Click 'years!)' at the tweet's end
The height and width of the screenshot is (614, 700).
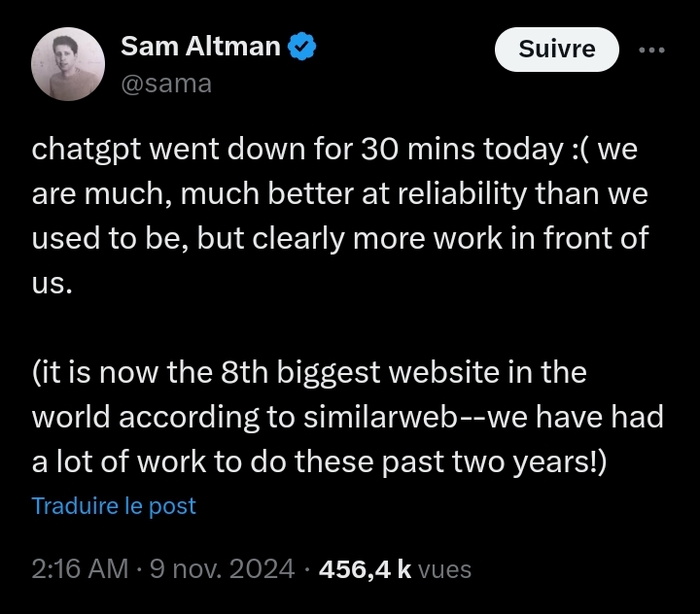pyautogui.click(x=560, y=461)
